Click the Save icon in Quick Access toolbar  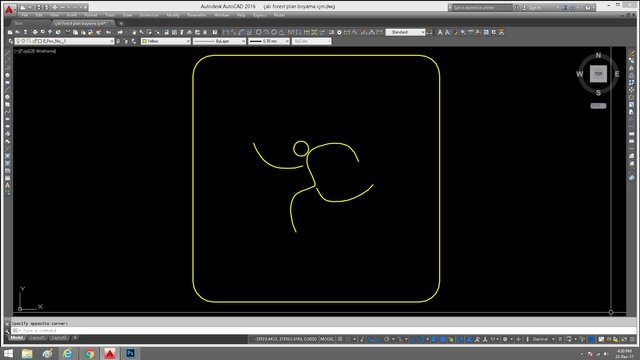coord(39,7)
